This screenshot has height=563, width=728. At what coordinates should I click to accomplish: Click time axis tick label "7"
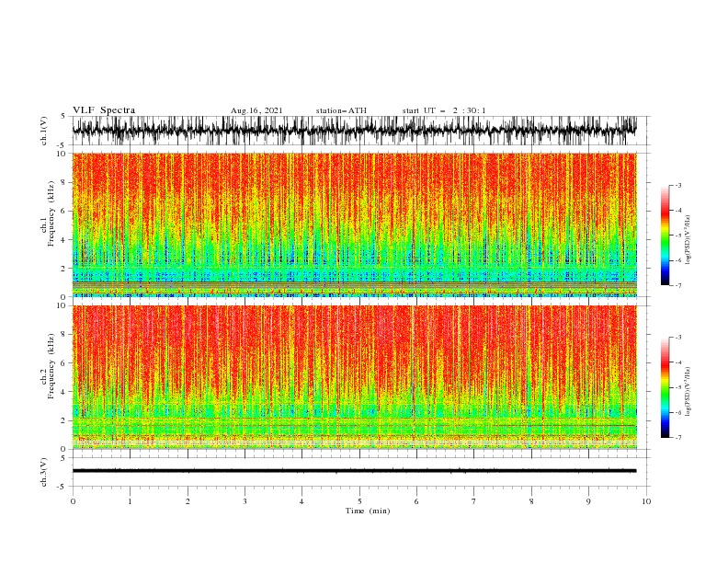[x=474, y=501]
